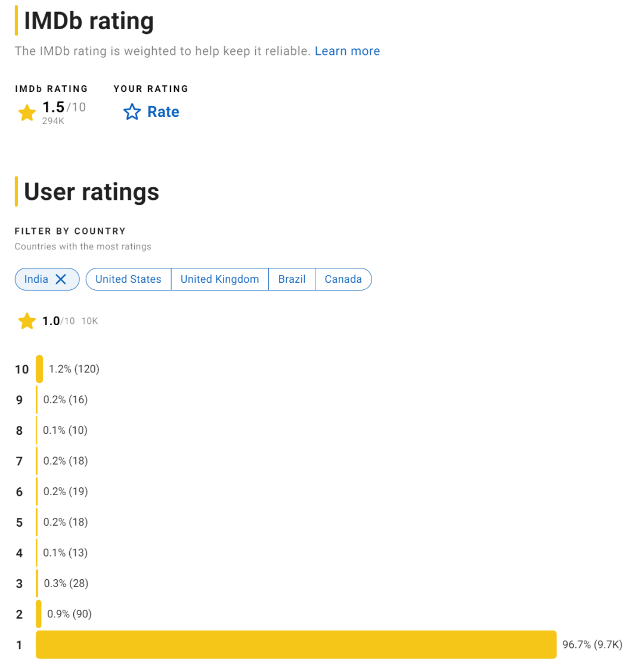Click the yellow IMDb rating star
The image size is (644, 664).
pos(27,113)
